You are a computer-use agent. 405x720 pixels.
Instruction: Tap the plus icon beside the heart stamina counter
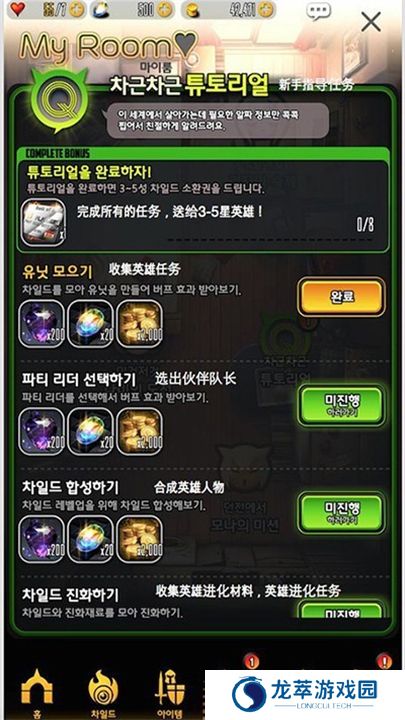(77, 10)
